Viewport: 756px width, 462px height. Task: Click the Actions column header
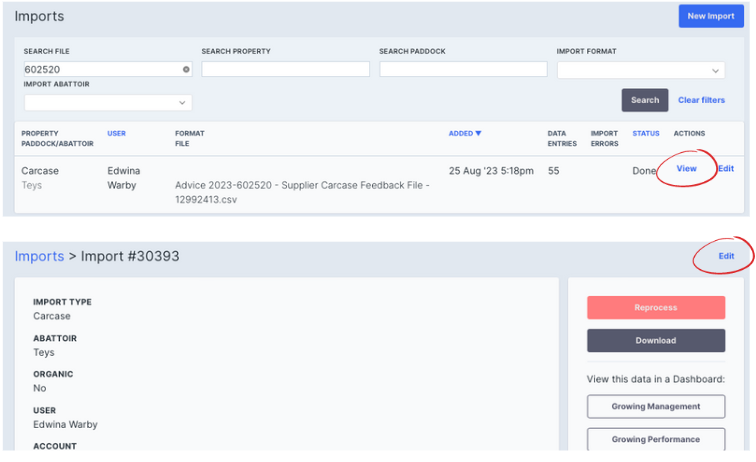tap(689, 134)
